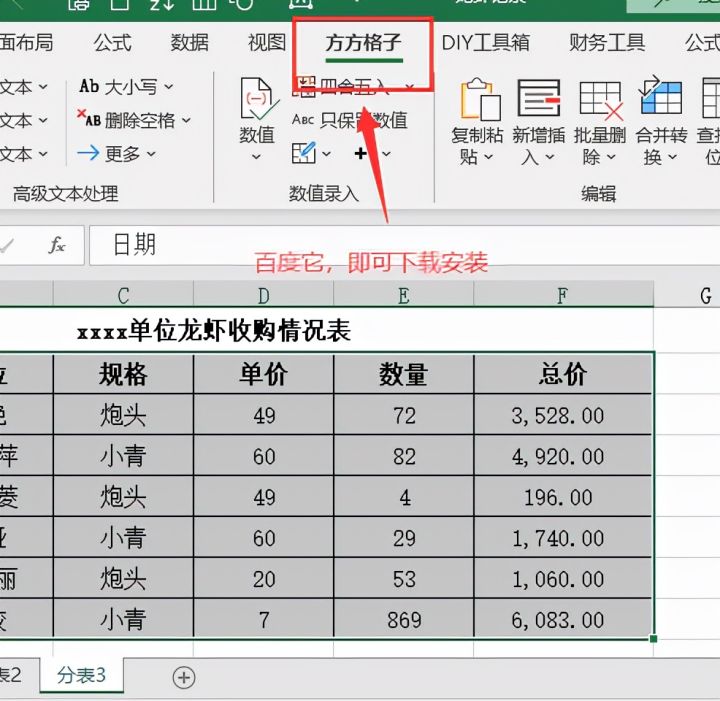Open the 更多 menu with arrow

(117, 153)
